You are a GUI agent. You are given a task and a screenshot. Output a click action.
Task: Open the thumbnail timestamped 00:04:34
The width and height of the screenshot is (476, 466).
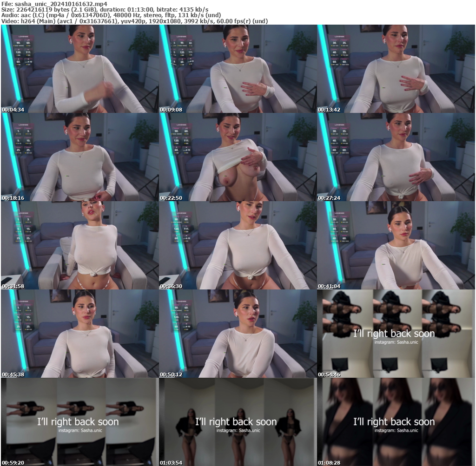click(79, 69)
